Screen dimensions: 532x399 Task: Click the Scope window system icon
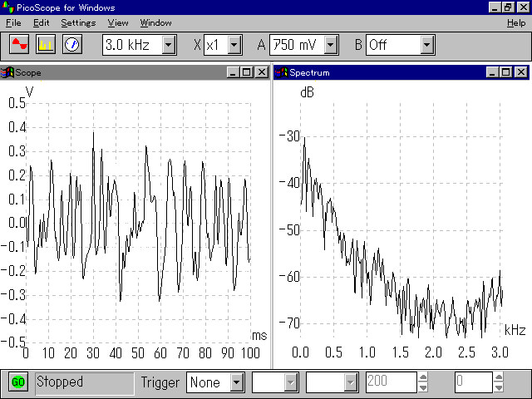pos(7,72)
